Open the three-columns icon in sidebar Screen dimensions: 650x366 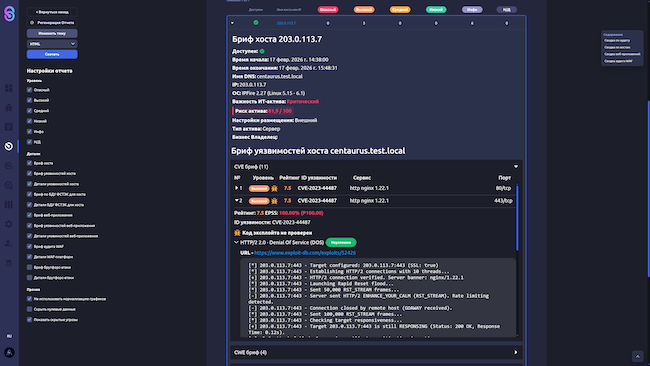click(x=9, y=205)
